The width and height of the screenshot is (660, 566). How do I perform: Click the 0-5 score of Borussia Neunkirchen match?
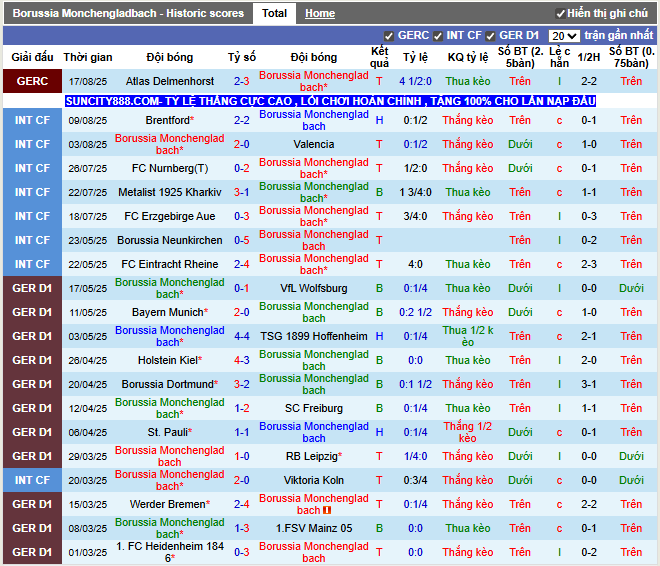[x=242, y=240]
